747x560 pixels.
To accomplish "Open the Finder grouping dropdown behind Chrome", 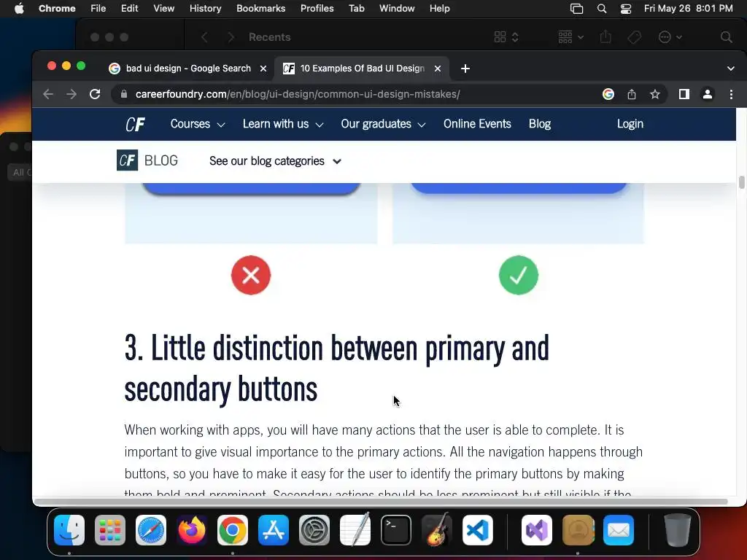I will (570, 37).
